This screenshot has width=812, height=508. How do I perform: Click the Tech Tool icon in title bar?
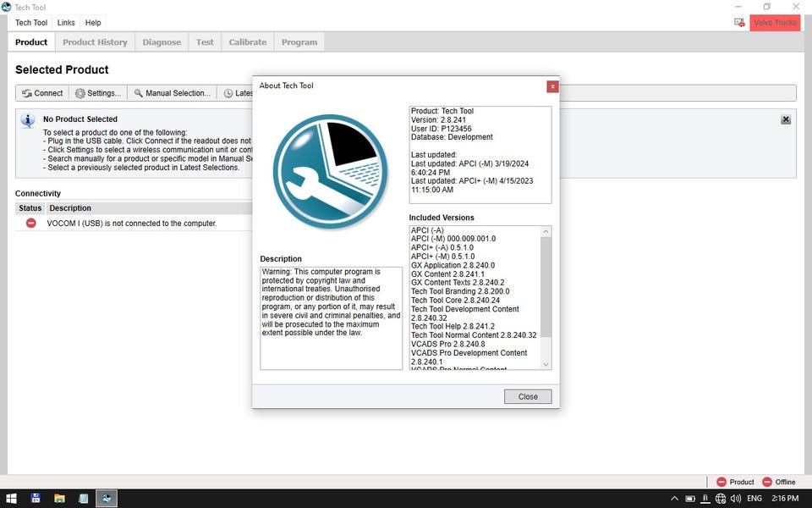click(6, 7)
